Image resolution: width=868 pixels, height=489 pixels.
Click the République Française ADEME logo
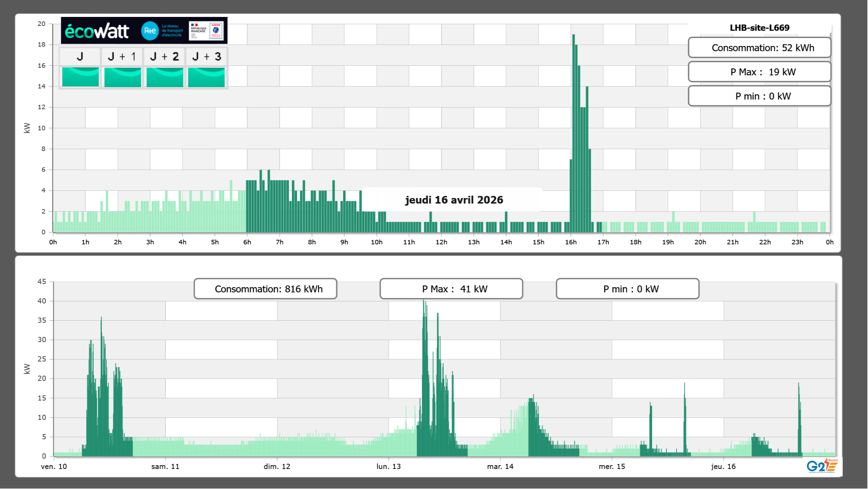point(206,31)
